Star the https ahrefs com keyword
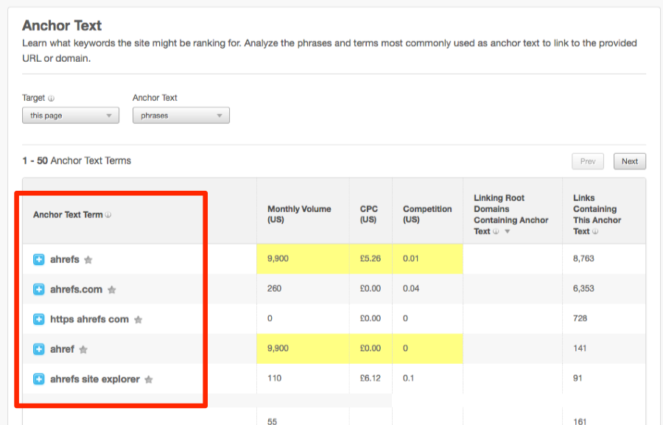663x425 pixels. tap(138, 320)
